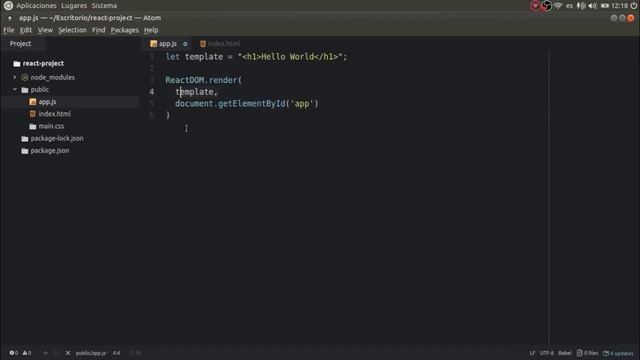Open app.js in the tree view

pos(47,102)
